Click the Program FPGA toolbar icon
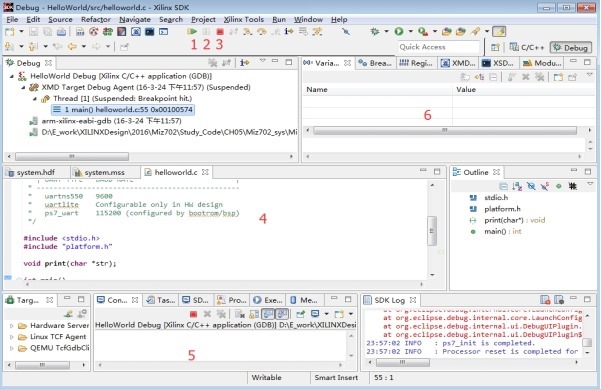Image resolution: width=601 pixels, height=389 pixels. pyautogui.click(x=108, y=32)
